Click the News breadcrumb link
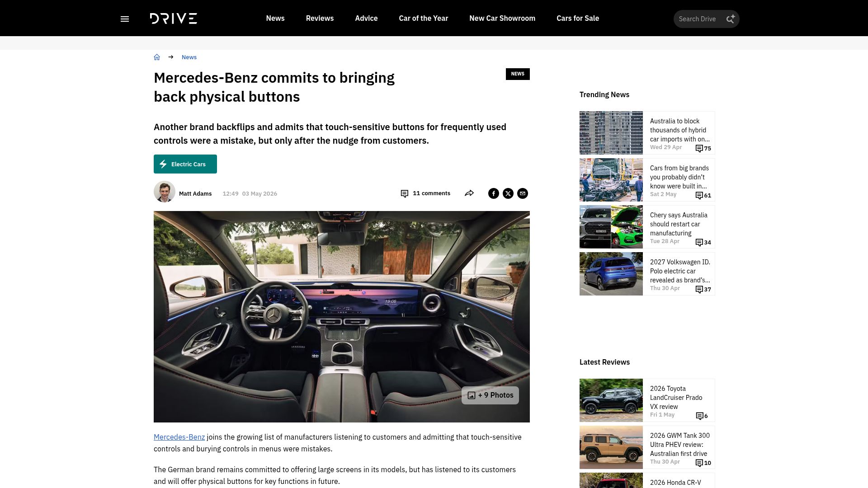868x488 pixels. point(189,57)
